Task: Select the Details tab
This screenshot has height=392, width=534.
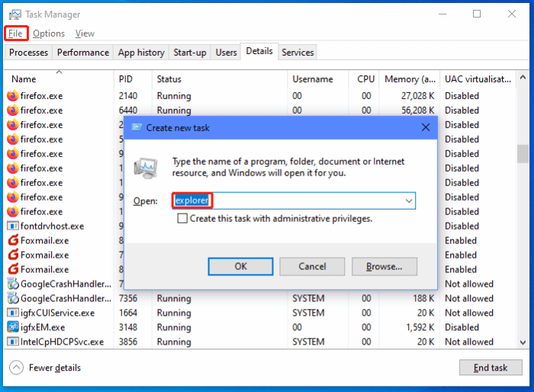Action: pyautogui.click(x=259, y=51)
